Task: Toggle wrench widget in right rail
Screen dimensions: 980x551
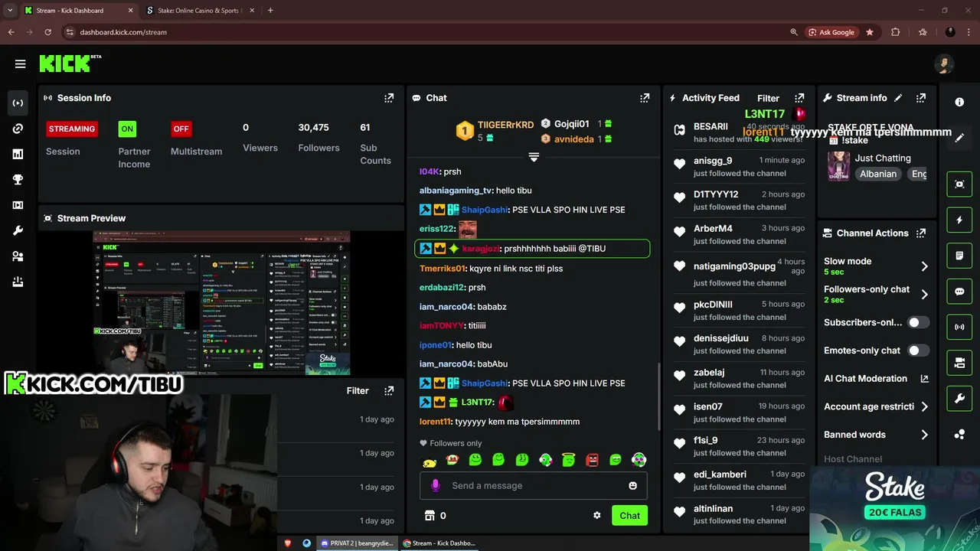Action: pyautogui.click(x=959, y=399)
